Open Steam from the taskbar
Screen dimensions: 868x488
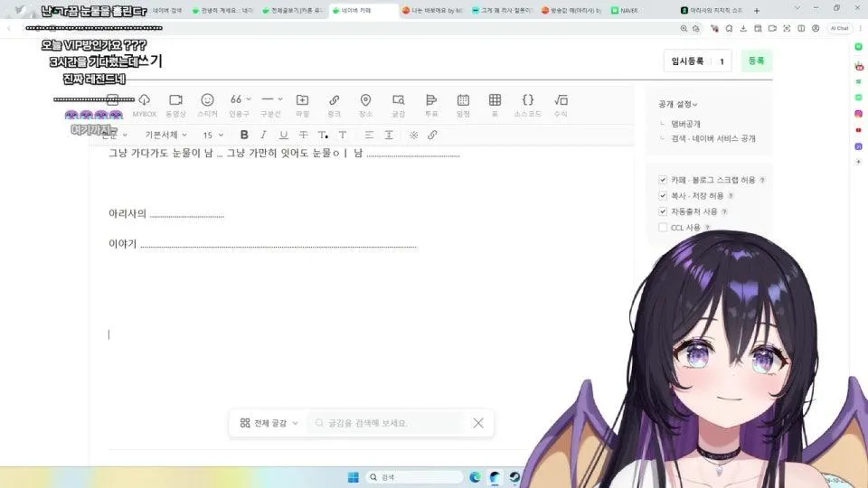[514, 477]
